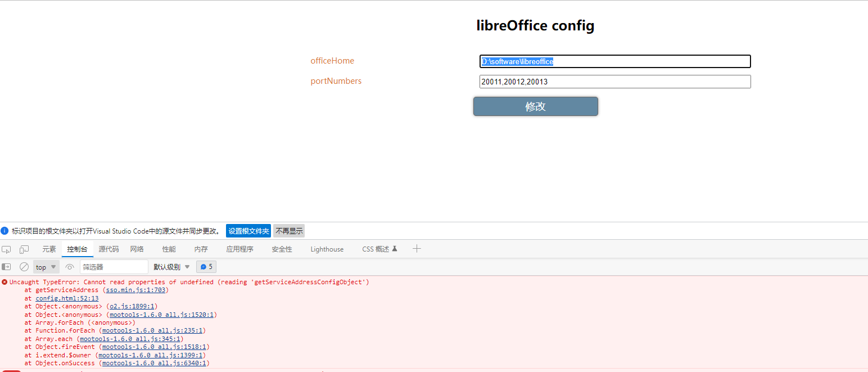Toggle the device emulation icon
868x372 pixels.
pos(24,249)
